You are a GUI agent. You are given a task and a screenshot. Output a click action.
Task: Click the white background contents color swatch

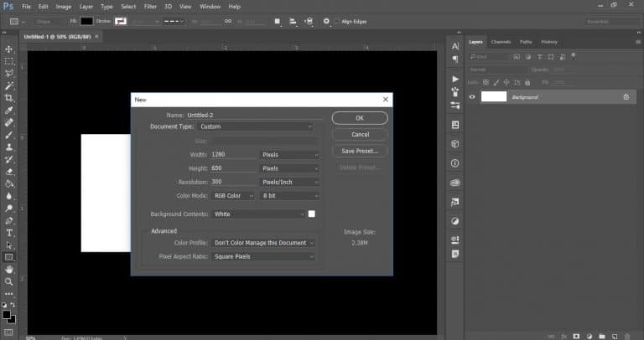pos(312,214)
